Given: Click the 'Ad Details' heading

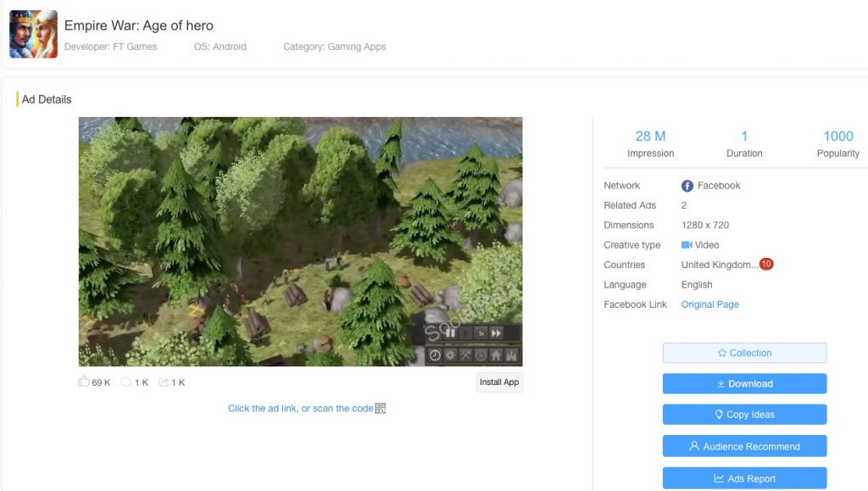Looking at the screenshot, I should coord(47,99).
